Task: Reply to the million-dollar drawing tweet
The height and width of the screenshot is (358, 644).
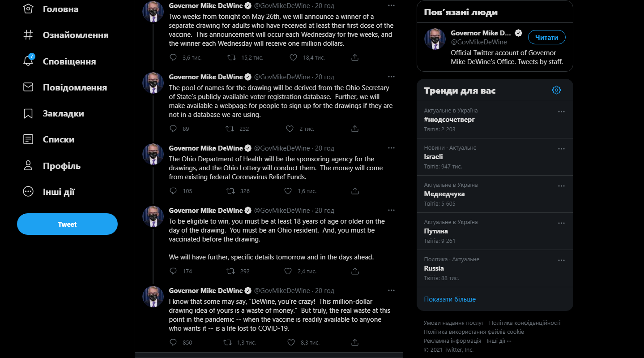Action: pos(173,57)
